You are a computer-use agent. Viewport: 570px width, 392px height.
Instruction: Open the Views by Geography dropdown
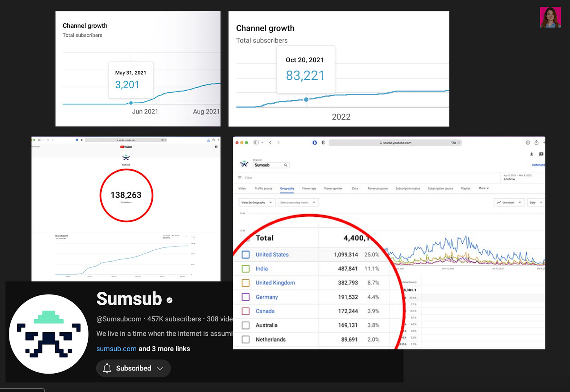(256, 203)
